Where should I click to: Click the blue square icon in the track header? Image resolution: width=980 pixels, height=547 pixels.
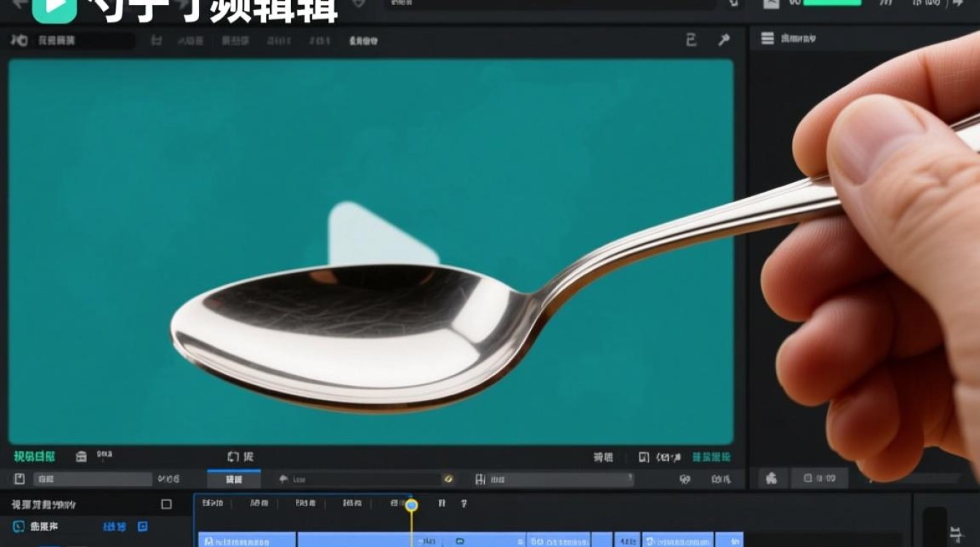pyautogui.click(x=143, y=527)
